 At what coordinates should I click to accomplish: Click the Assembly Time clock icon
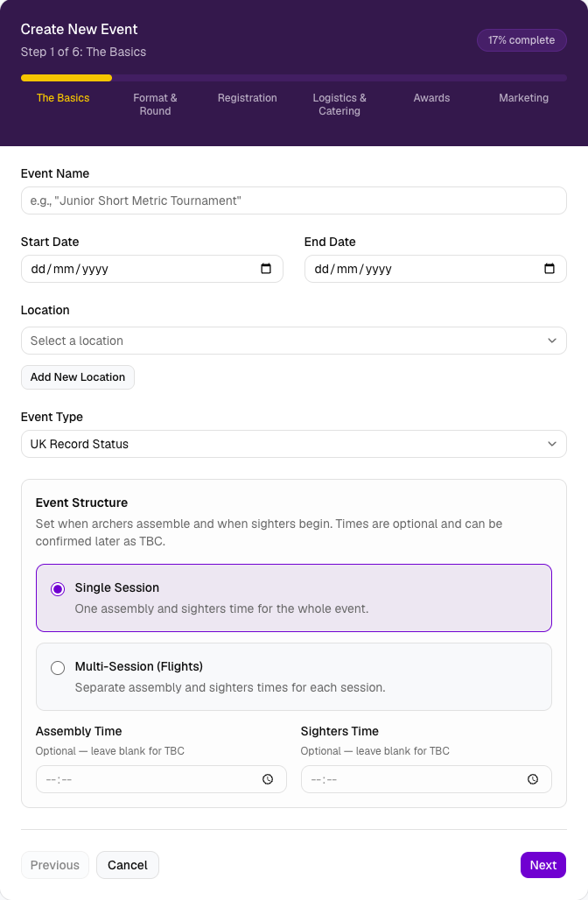coord(268,779)
